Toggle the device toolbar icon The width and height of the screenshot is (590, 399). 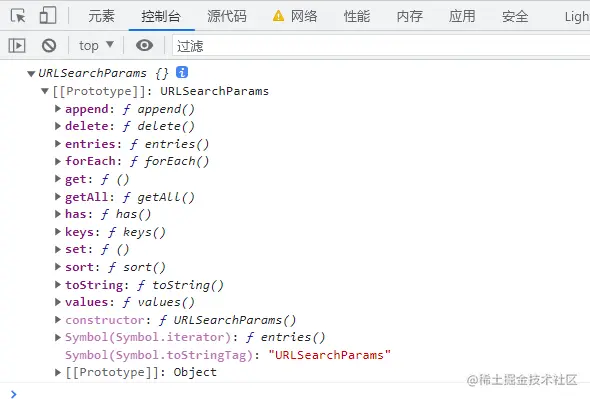(x=48, y=15)
